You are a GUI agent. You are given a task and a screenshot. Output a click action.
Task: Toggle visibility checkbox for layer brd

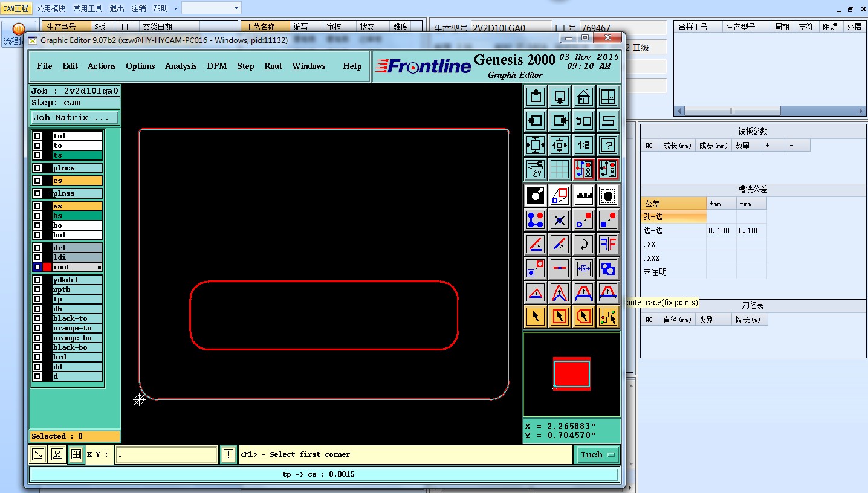click(x=37, y=357)
